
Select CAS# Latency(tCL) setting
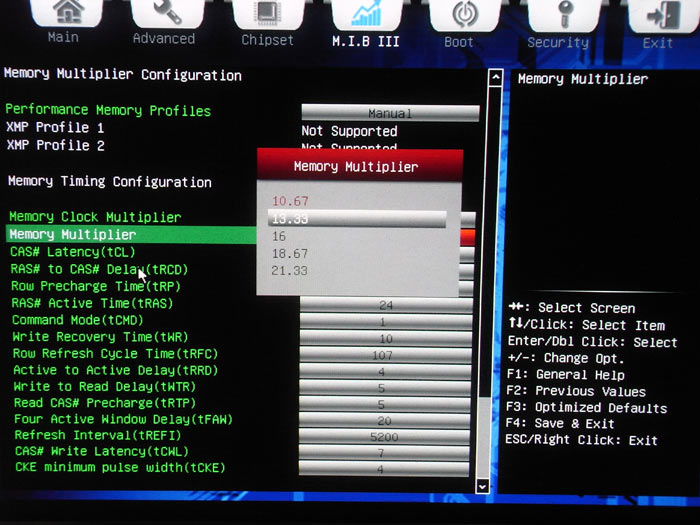pyautogui.click(x=73, y=252)
